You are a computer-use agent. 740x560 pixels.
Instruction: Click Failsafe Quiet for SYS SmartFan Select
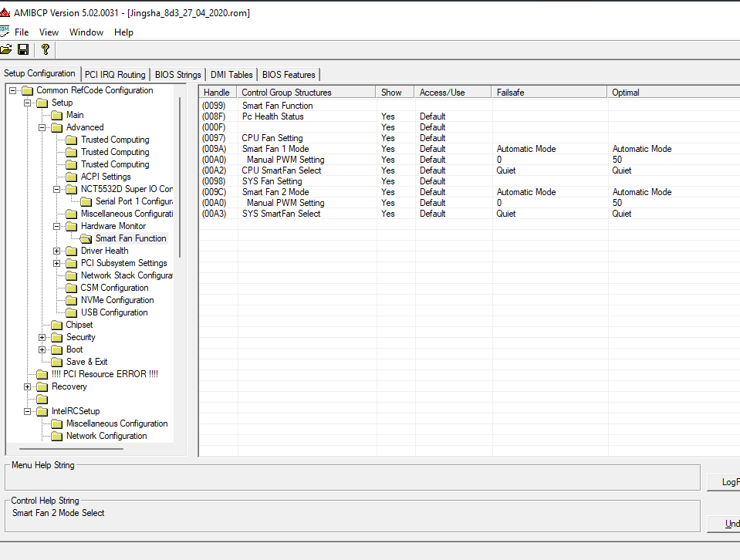(506, 214)
